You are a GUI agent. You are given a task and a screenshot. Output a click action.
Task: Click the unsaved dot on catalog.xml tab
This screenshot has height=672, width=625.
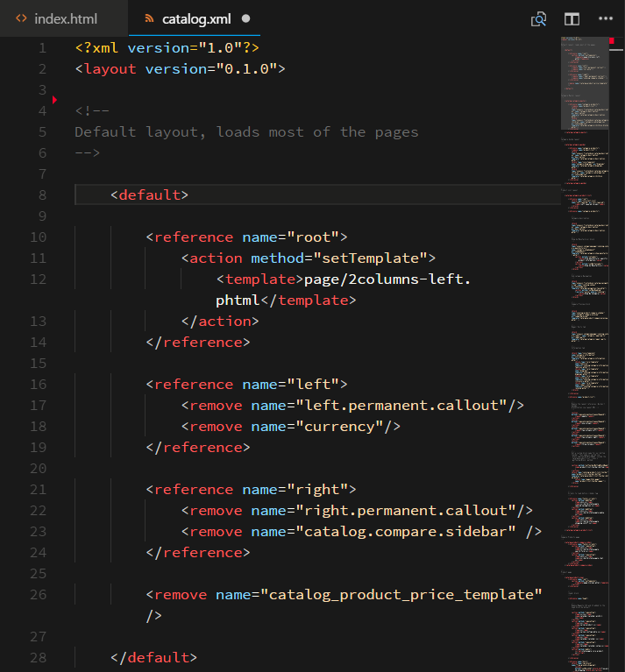[x=245, y=18]
